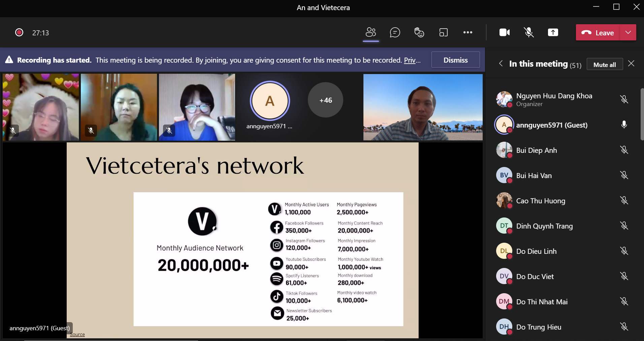This screenshot has height=341, width=644.
Task: Select video tile of woman with glasses
Action: pyautogui.click(x=197, y=107)
